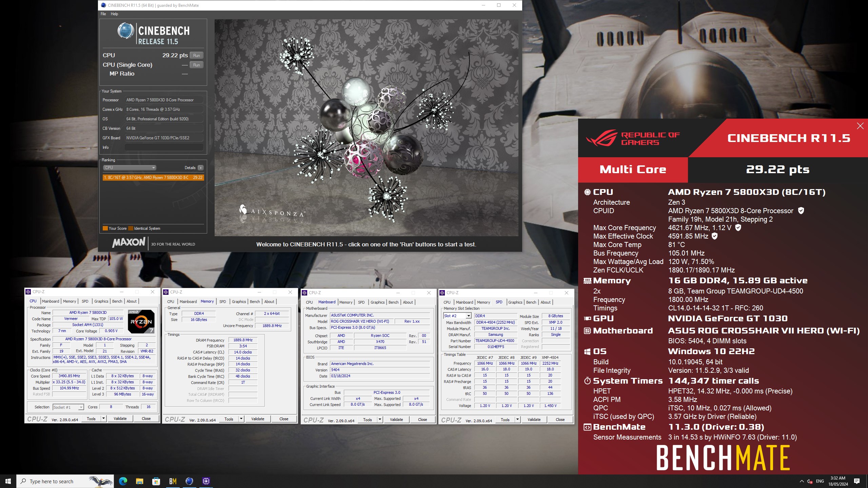
Task: Switch to CPU-Z from the taskbar
Action: (x=206, y=481)
